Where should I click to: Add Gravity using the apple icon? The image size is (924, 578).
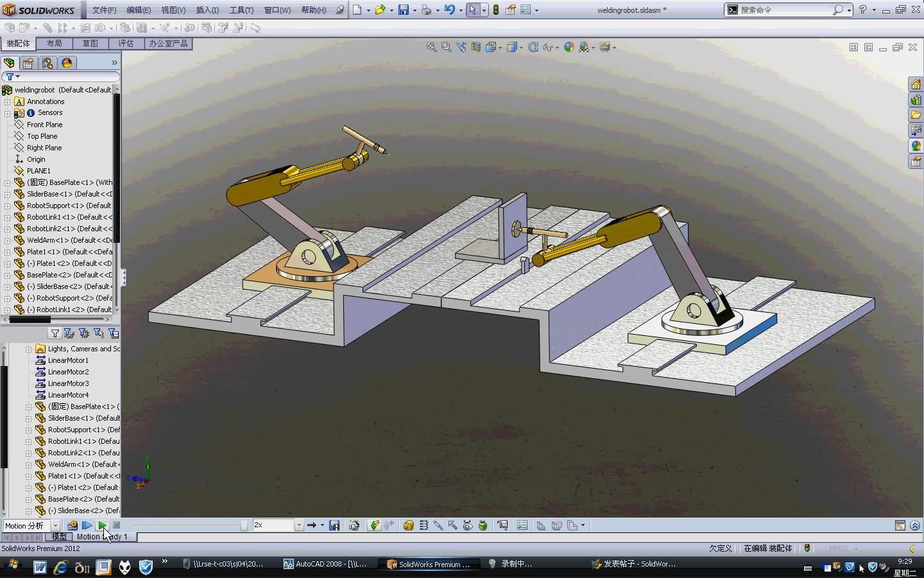click(483, 525)
